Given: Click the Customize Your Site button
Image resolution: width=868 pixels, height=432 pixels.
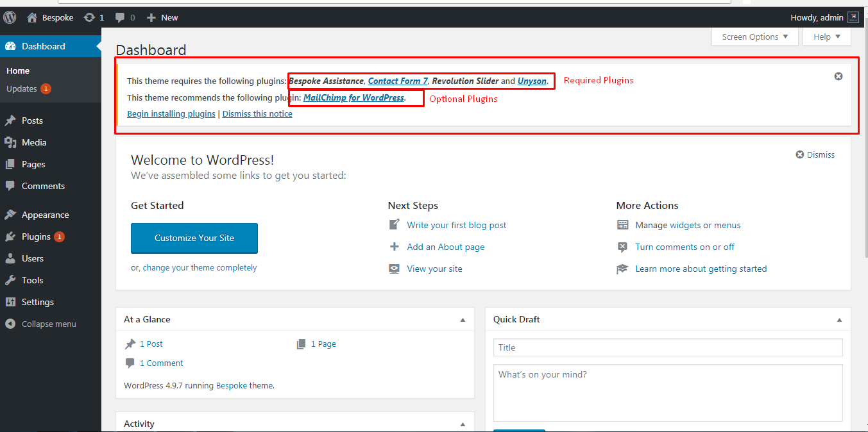Looking at the screenshot, I should point(194,238).
